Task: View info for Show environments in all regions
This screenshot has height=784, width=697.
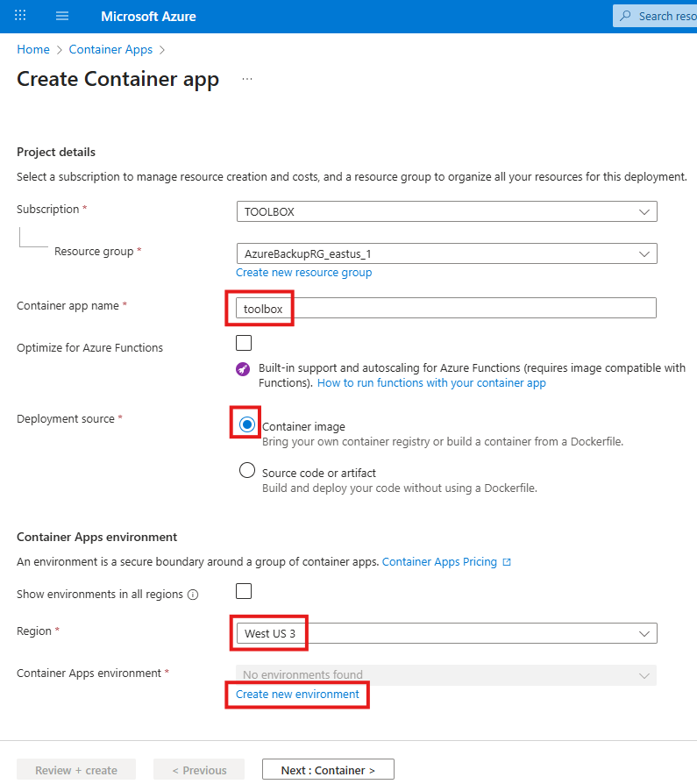Action: (195, 594)
